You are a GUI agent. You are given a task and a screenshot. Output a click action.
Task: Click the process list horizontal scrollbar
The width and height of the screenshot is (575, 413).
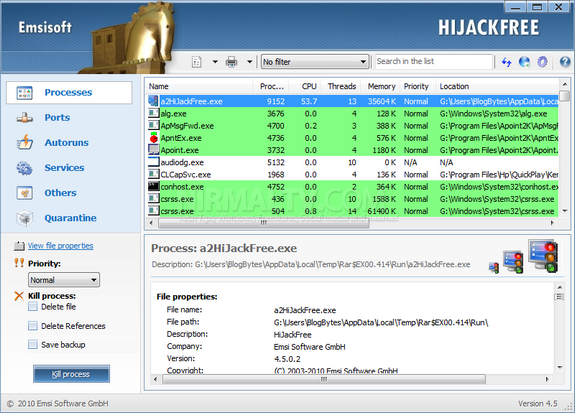pyautogui.click(x=263, y=223)
